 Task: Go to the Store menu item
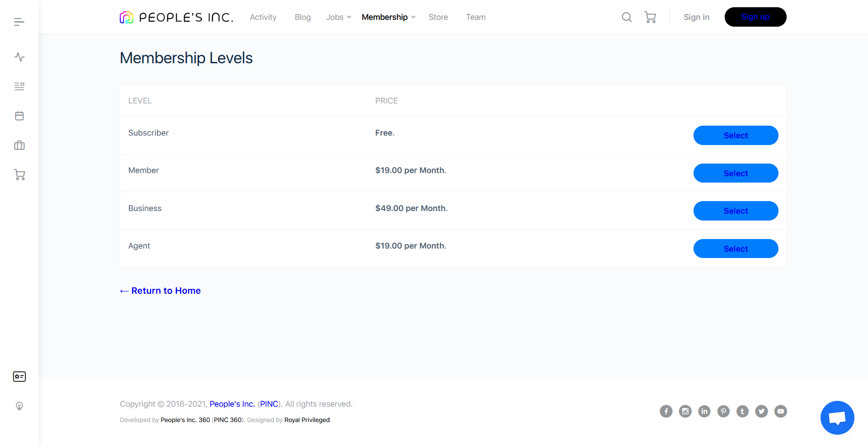[438, 17]
